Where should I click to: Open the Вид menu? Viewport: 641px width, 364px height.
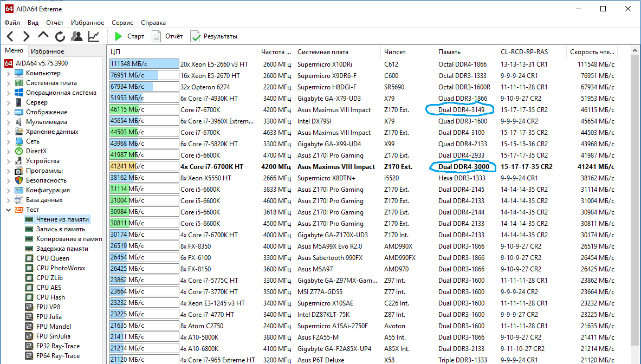point(33,22)
